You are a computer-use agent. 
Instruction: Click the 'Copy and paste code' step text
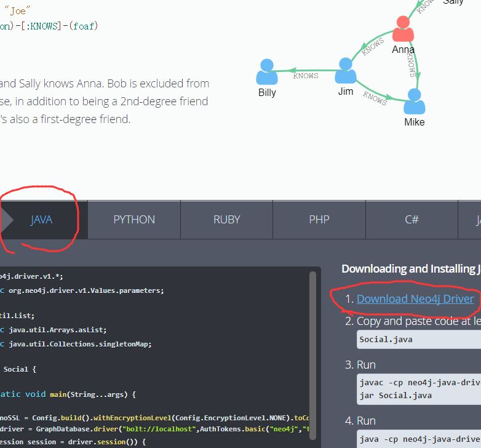418,321
